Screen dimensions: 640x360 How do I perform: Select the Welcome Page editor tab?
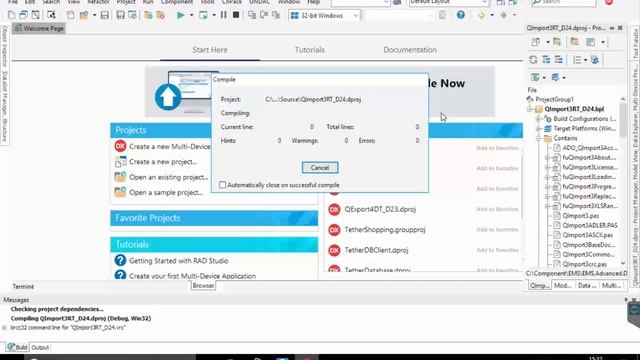pyautogui.click(x=39, y=29)
